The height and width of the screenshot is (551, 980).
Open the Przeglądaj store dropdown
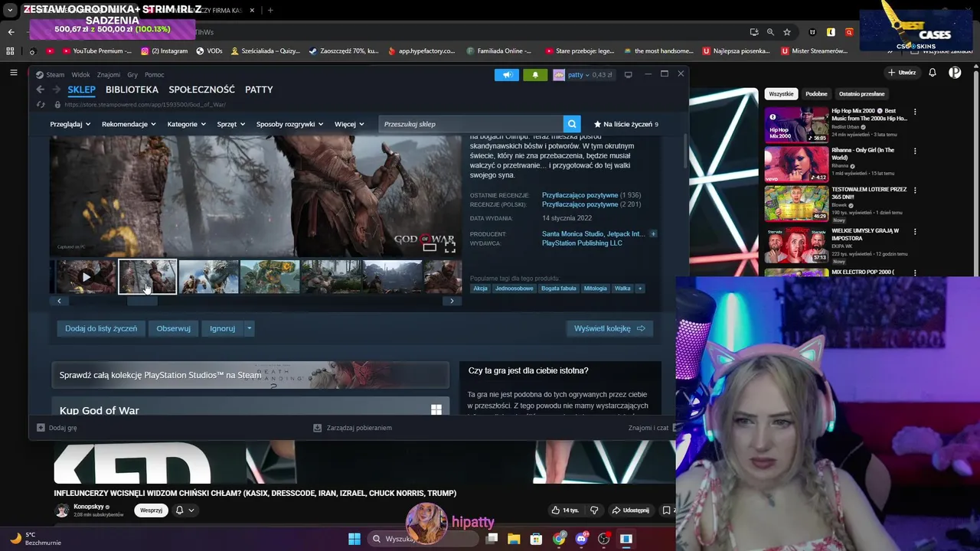click(70, 124)
